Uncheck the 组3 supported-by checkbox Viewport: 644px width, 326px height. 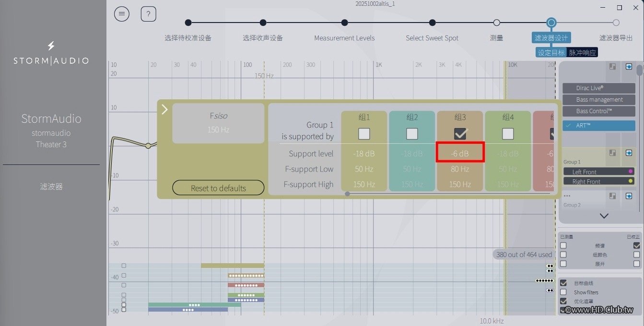tap(460, 134)
